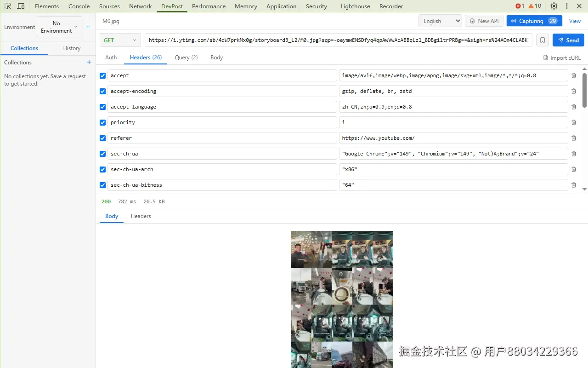Uncheck the accept-encoding header checkbox
The width and height of the screenshot is (588, 368).
point(103,91)
